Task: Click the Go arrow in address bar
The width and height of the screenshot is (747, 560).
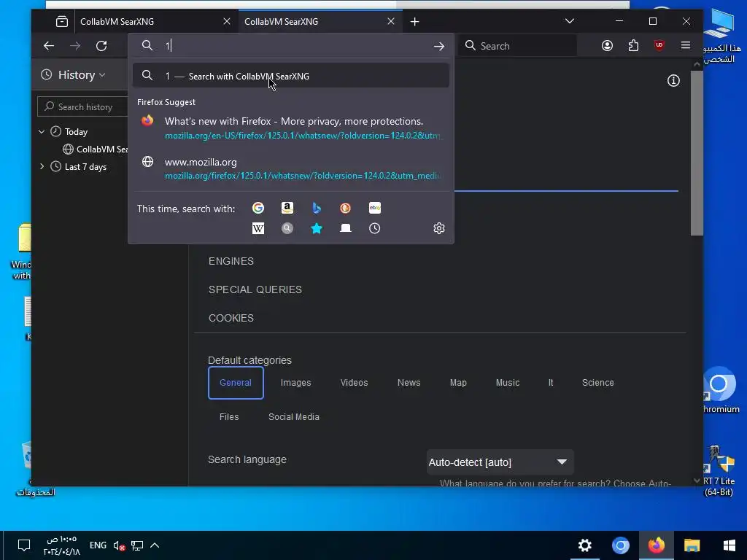Action: coord(438,46)
